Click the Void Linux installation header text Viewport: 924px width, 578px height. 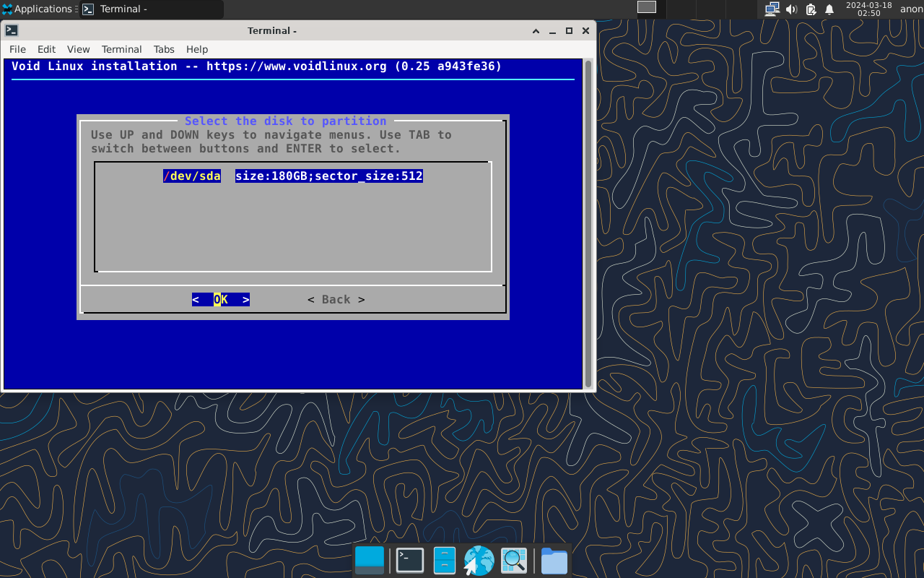[256, 66]
